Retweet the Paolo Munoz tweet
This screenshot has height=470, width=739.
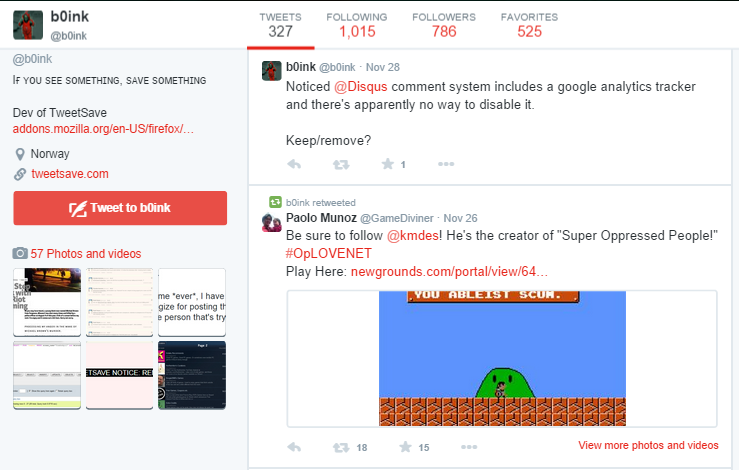tap(341, 446)
